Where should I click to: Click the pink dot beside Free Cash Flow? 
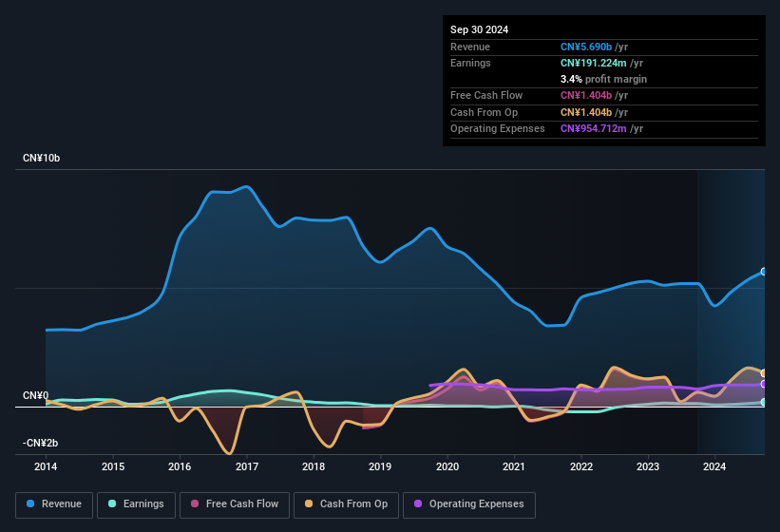point(195,504)
